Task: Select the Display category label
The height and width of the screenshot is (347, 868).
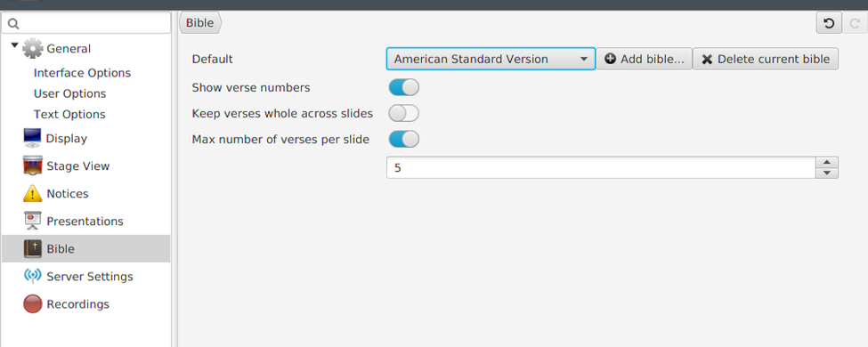Action: coord(67,139)
